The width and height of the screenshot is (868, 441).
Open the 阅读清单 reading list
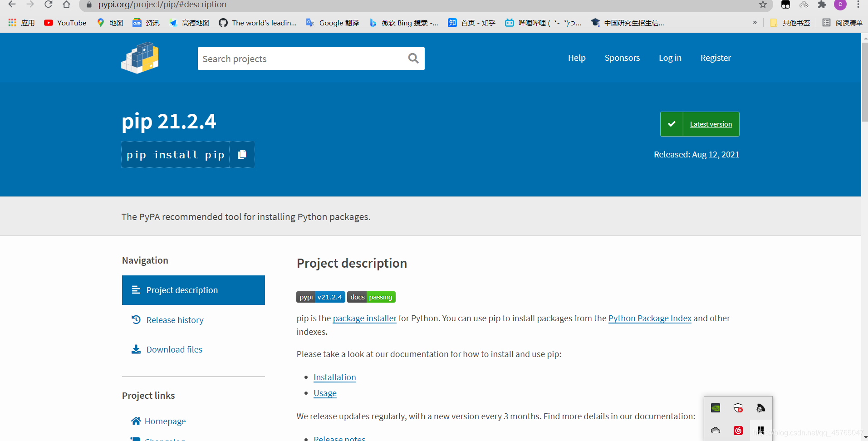click(843, 23)
